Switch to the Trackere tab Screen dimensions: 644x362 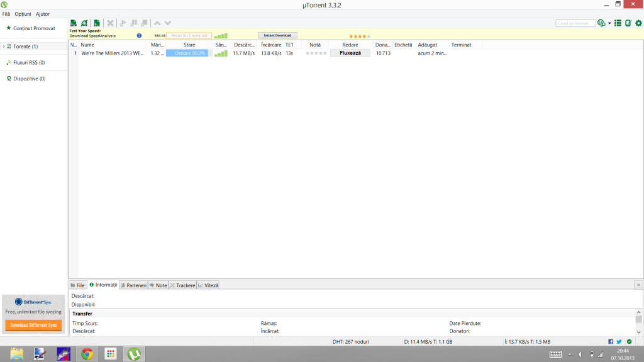[x=183, y=285]
